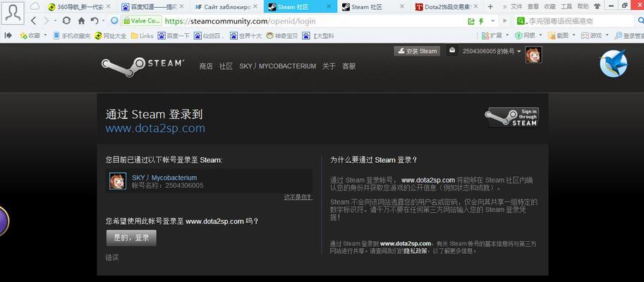Expand the 扩展 extensions dropdown
This screenshot has height=282, width=644.
click(507, 36)
